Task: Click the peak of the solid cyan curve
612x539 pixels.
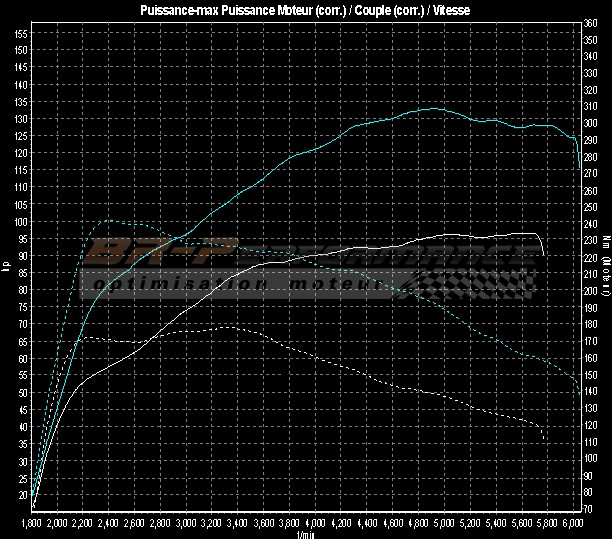Action: 432,108
